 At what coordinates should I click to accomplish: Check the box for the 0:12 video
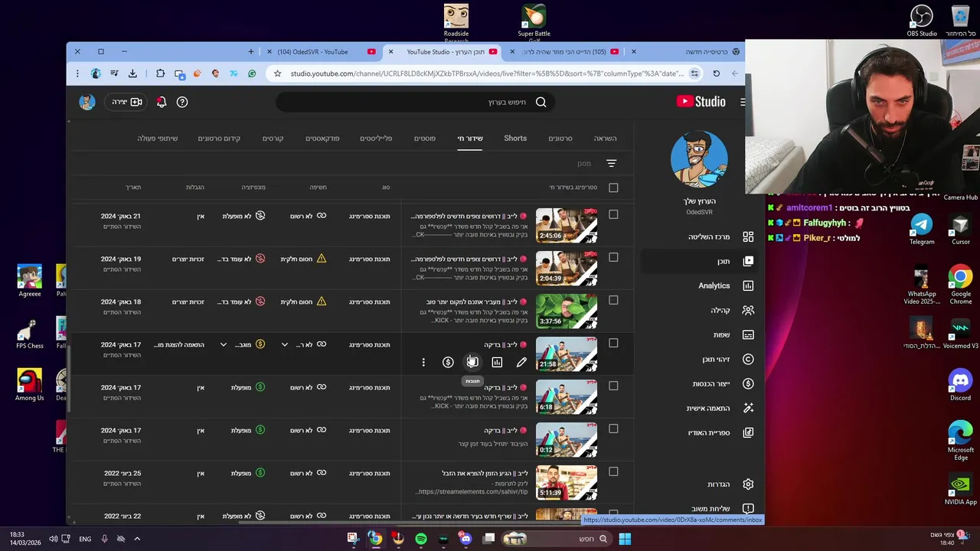point(613,429)
